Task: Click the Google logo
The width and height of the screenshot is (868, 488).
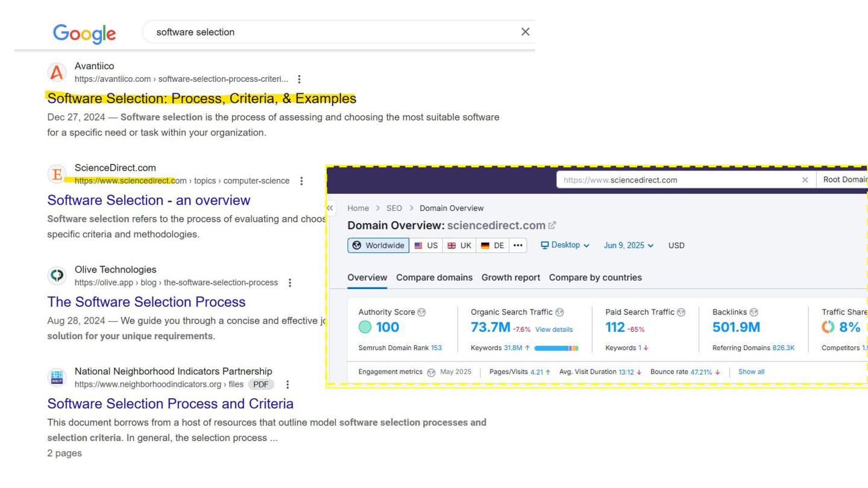Action: (84, 33)
